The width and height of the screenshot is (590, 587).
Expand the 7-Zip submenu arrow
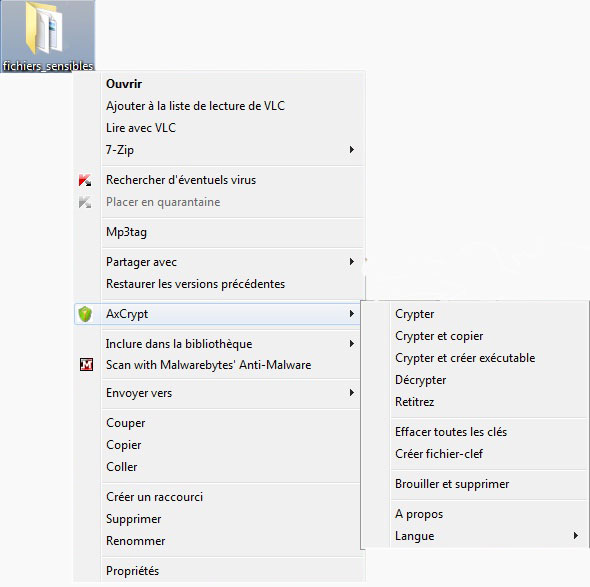(x=352, y=149)
